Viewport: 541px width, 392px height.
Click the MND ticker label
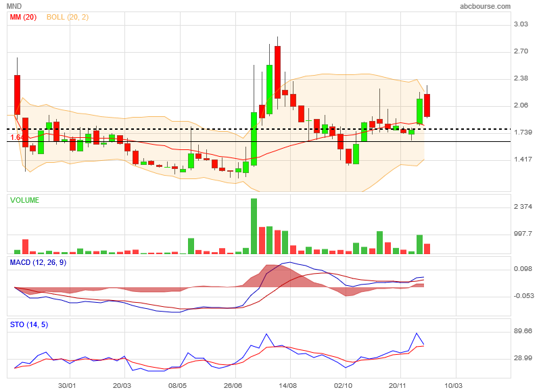pos(14,6)
